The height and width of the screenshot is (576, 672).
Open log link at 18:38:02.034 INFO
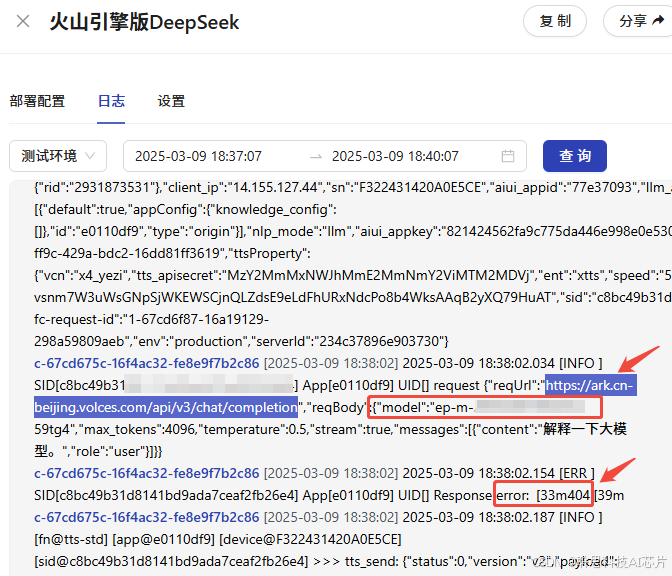click(x=147, y=363)
